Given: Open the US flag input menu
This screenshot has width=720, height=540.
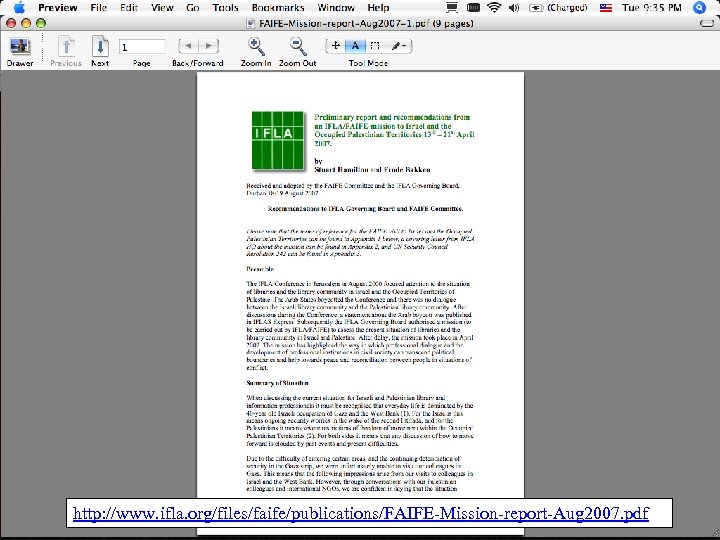Looking at the screenshot, I should tap(606, 8).
